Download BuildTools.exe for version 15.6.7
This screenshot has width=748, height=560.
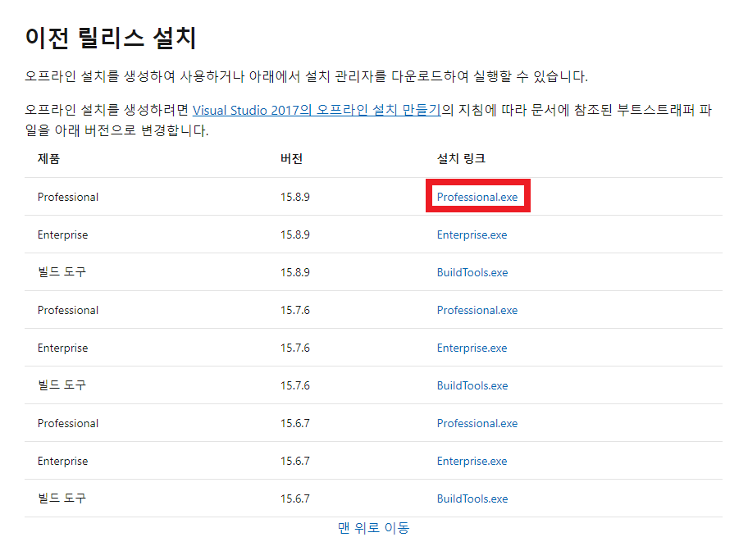click(x=472, y=499)
